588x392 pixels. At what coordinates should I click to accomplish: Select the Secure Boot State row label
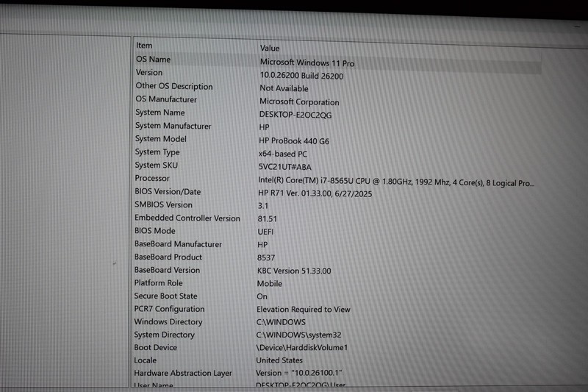165,296
